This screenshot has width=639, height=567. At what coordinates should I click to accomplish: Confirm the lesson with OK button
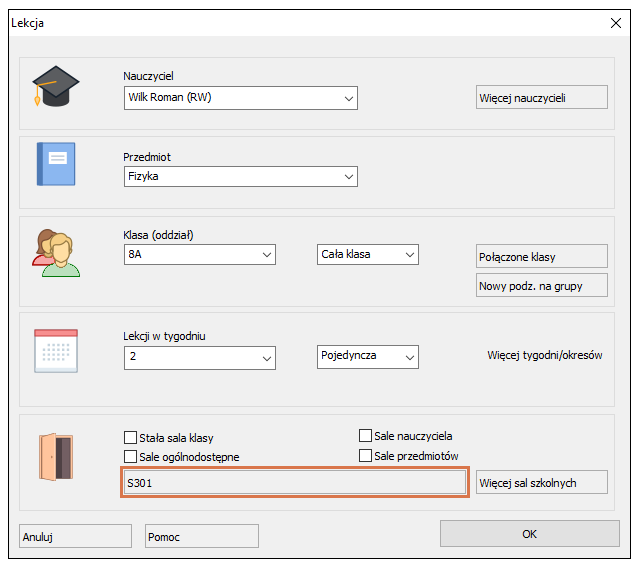pyautogui.click(x=529, y=534)
